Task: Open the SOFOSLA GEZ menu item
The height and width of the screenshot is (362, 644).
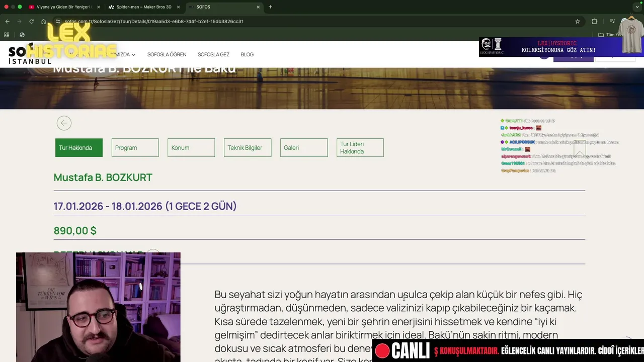Action: tap(213, 54)
